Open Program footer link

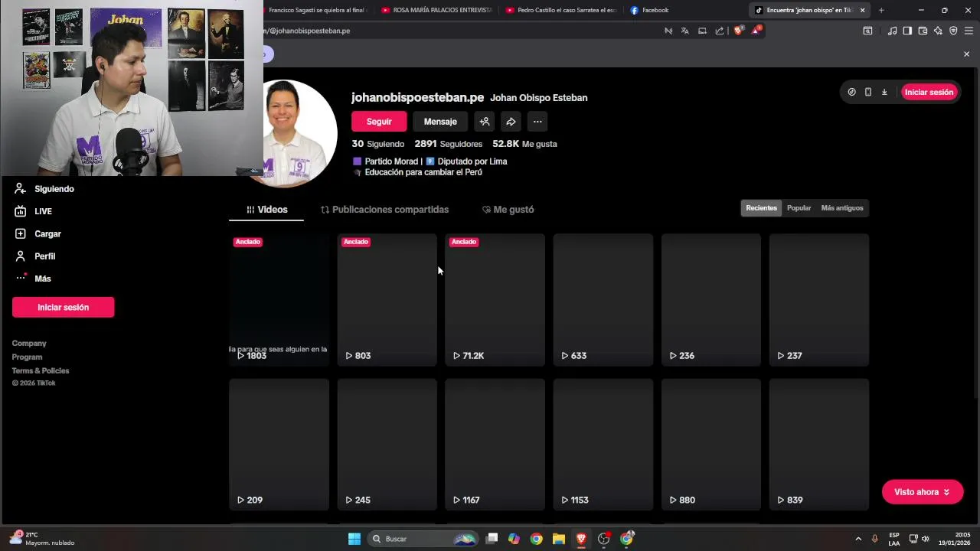tap(27, 357)
